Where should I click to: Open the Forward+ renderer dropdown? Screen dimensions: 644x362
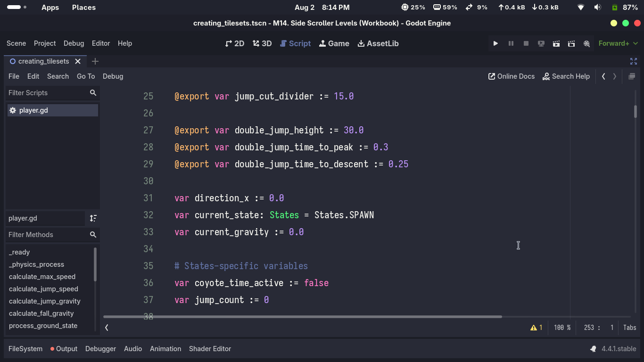pos(618,43)
